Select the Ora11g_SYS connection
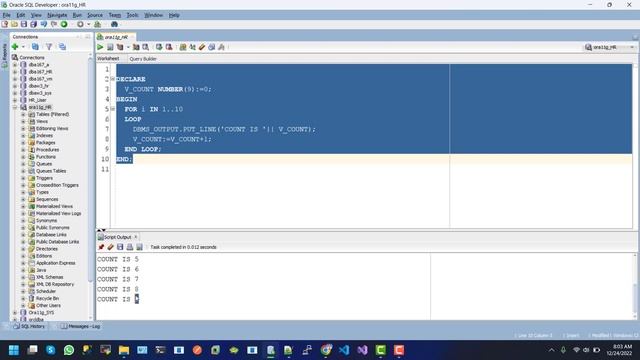Viewport: 640px width, 360px height. pos(41,313)
